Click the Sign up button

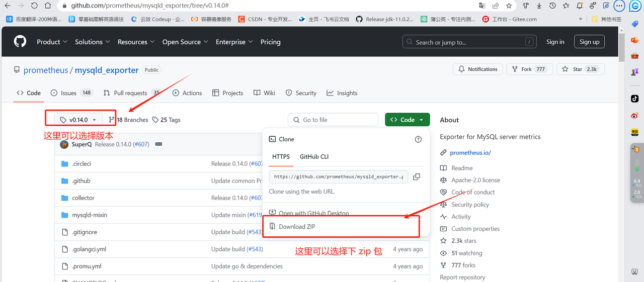tap(590, 42)
